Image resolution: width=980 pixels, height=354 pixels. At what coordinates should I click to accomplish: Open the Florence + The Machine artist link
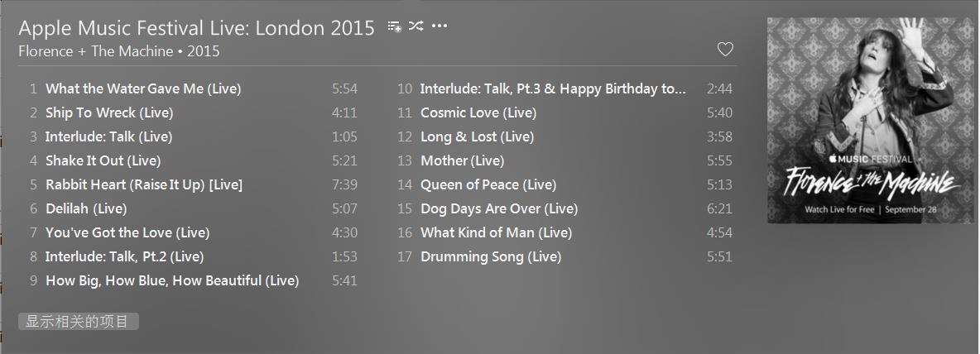(x=95, y=51)
